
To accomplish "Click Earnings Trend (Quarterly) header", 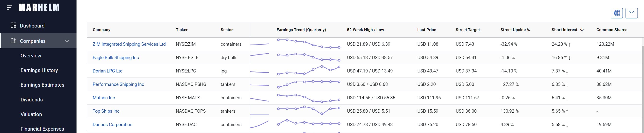I will pos(301,30).
